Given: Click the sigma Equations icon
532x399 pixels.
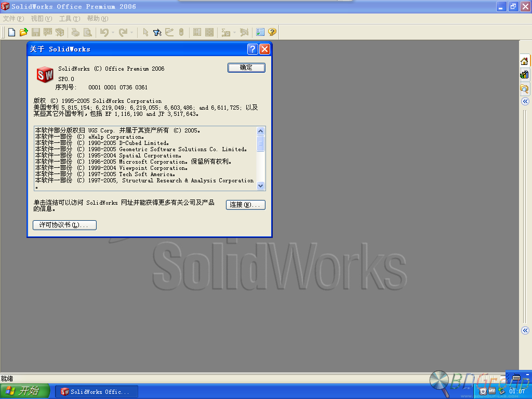Looking at the screenshot, I should (225, 32).
